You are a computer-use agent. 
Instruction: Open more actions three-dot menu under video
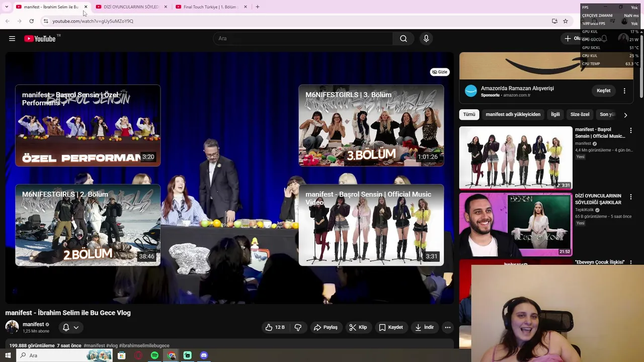click(x=448, y=327)
